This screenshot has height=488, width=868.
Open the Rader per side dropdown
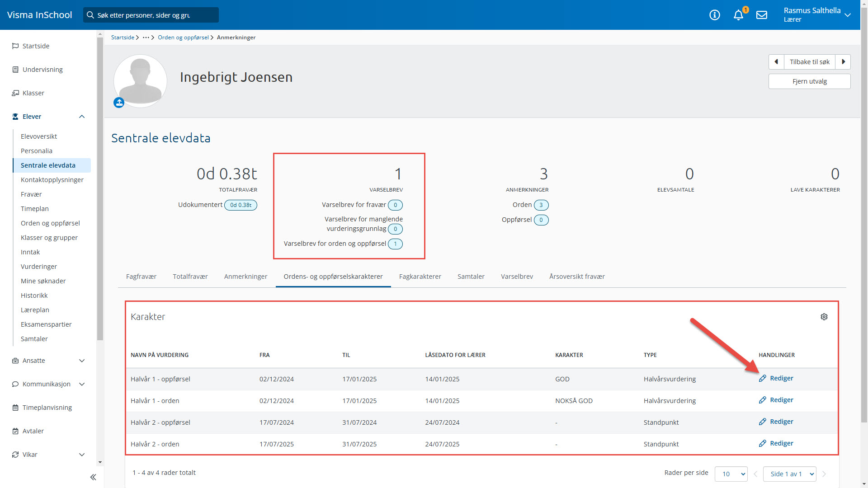[x=731, y=474]
